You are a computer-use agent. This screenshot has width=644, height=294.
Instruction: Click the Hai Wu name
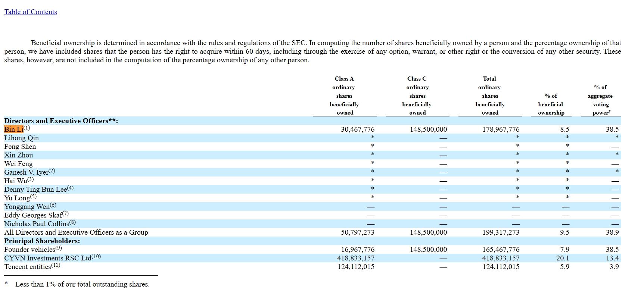[15, 181]
